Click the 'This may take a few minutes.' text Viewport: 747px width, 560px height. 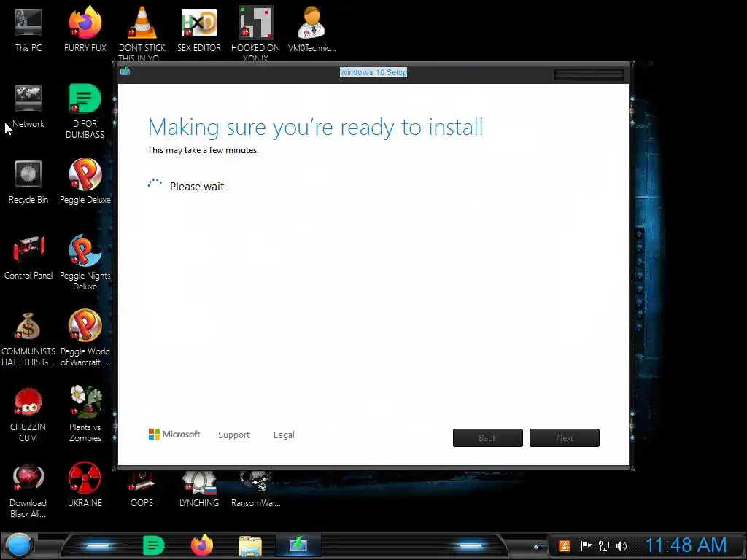coord(203,150)
